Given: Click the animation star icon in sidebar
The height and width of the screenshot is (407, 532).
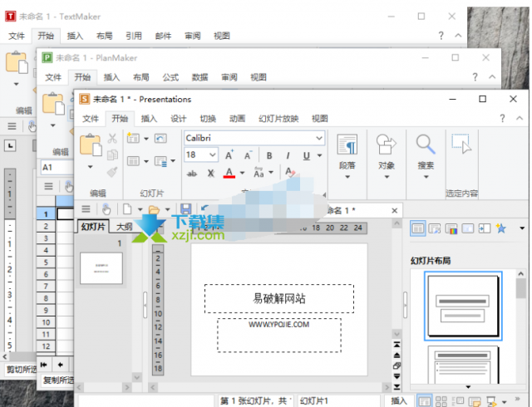Looking at the screenshot, I should [500, 228].
